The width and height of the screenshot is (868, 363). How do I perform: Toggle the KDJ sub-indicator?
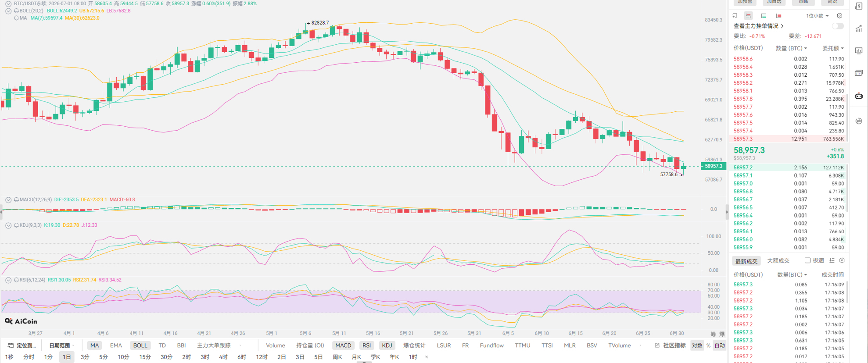[387, 345]
